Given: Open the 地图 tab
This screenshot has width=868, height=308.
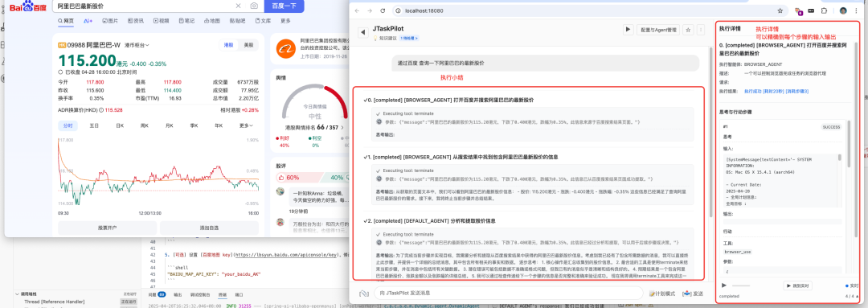Looking at the screenshot, I should tap(211, 21).
